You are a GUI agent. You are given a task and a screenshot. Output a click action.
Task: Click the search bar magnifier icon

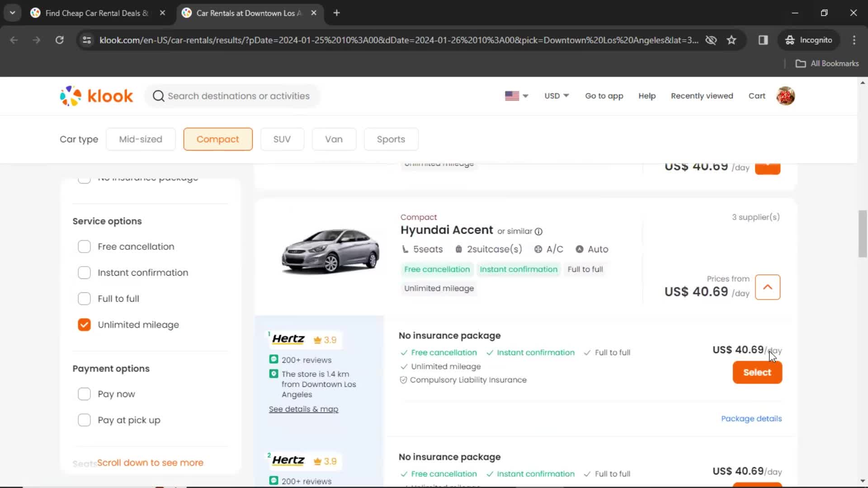(x=159, y=96)
